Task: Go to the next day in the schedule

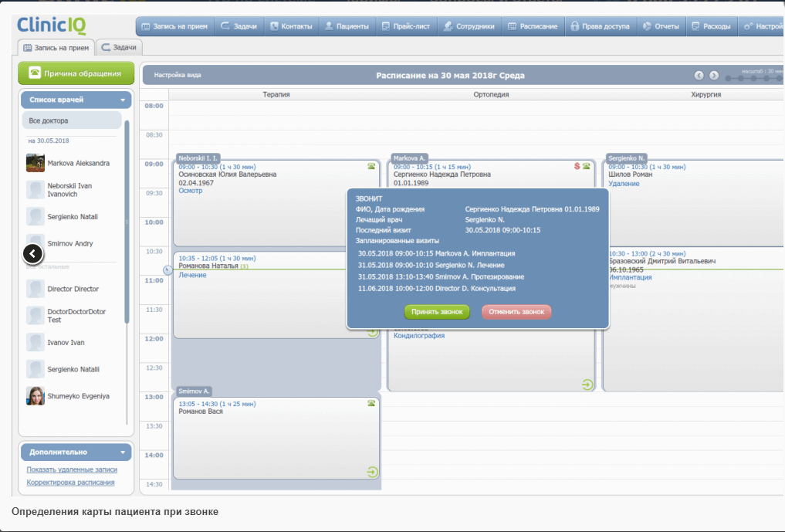Action: click(x=714, y=76)
